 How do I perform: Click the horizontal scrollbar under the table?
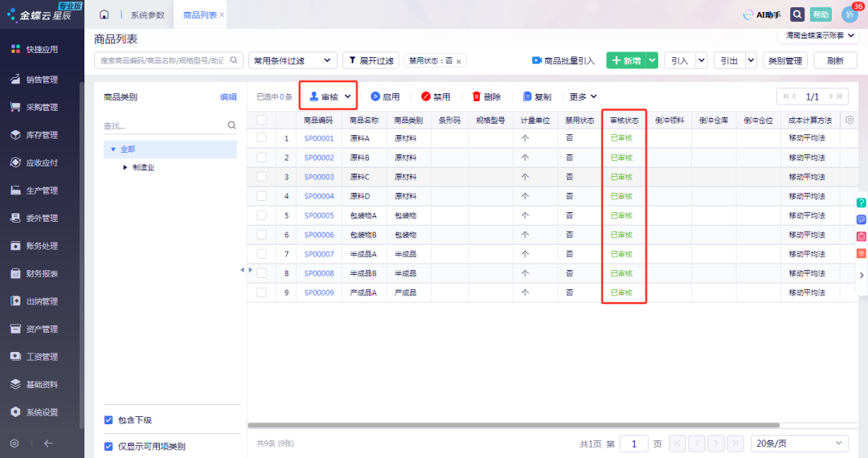pos(513,425)
